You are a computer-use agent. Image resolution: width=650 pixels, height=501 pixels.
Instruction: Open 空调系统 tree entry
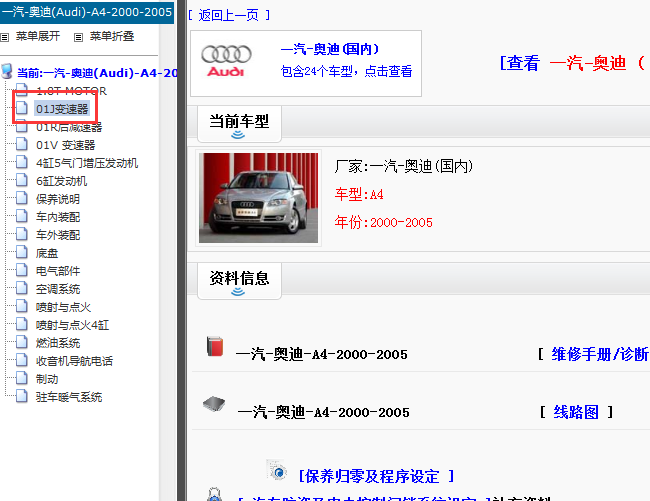coord(58,289)
